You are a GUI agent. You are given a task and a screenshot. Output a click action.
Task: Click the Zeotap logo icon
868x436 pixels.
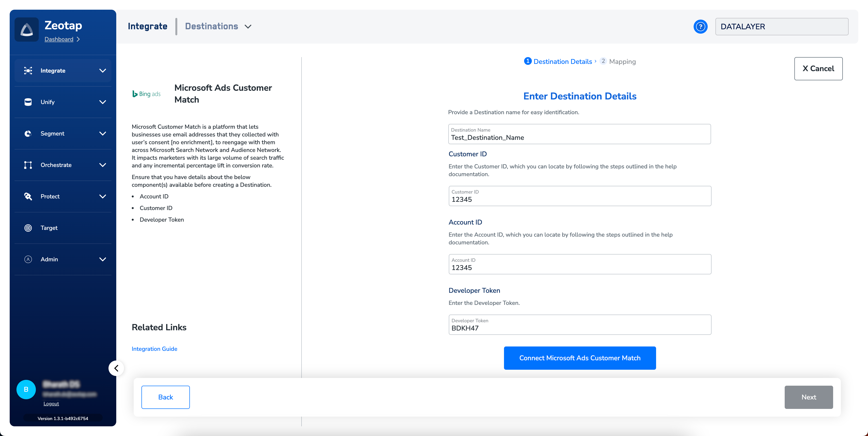pyautogui.click(x=27, y=30)
